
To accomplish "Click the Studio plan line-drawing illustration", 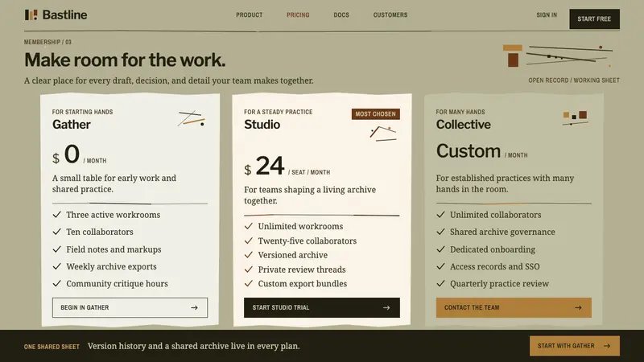I will [x=383, y=134].
